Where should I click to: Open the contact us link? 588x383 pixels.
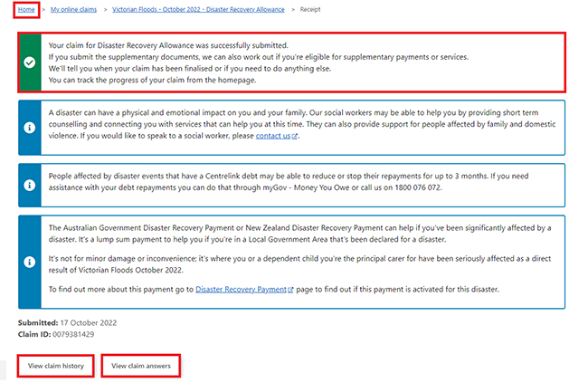(x=273, y=136)
